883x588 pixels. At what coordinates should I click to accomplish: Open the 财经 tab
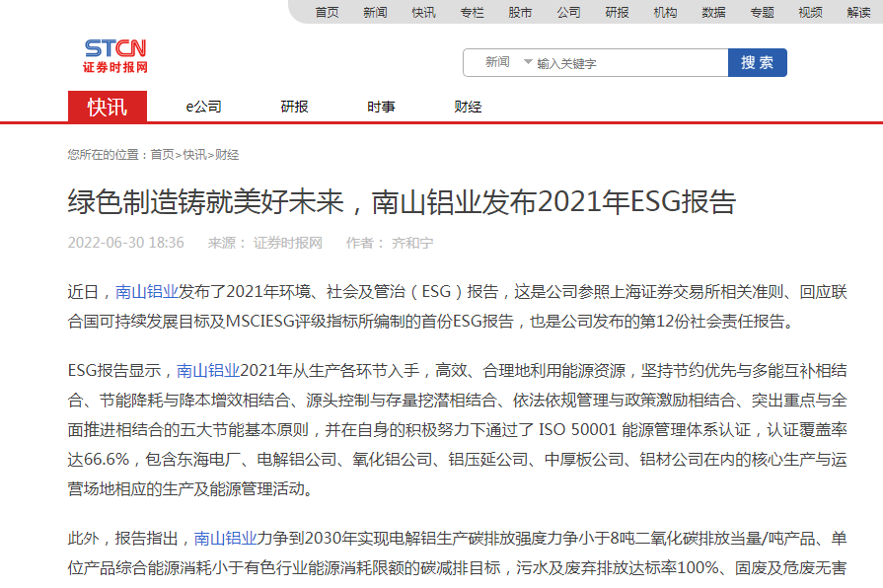[468, 107]
